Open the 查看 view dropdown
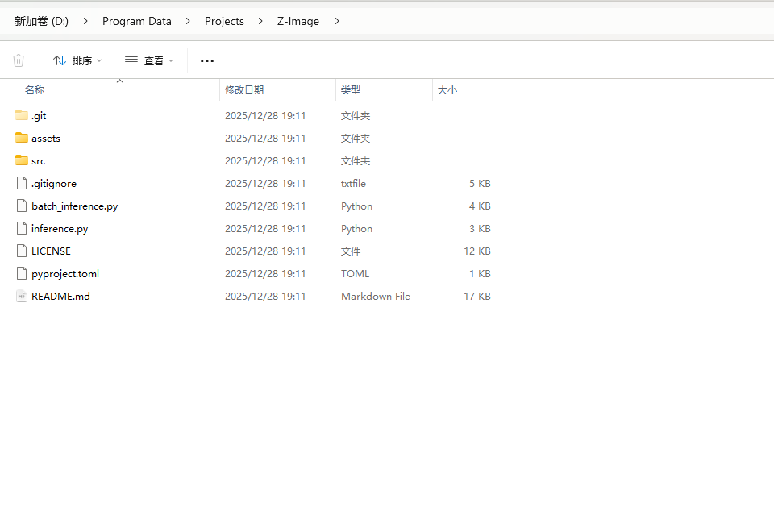774x532 pixels. (149, 60)
